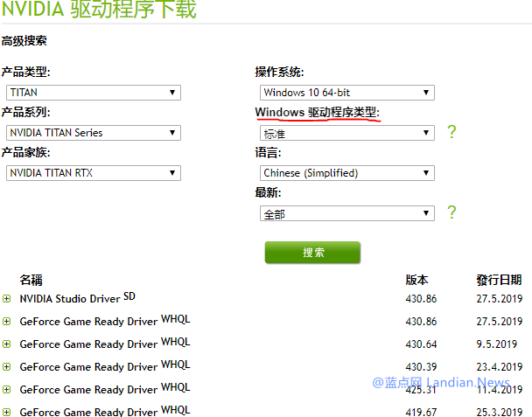532x417 pixels.
Task: Expand Game Ready Driver 430.86 row plus icon
Action: coord(7,322)
